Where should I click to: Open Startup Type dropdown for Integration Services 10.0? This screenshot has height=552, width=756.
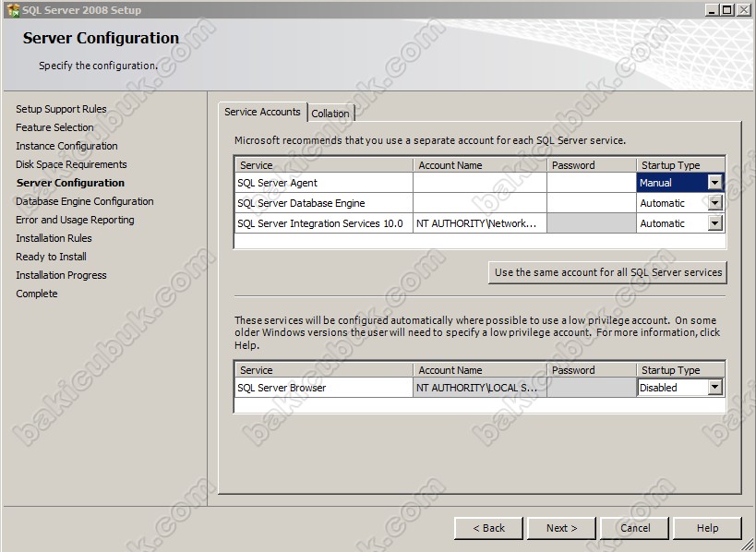coord(714,223)
